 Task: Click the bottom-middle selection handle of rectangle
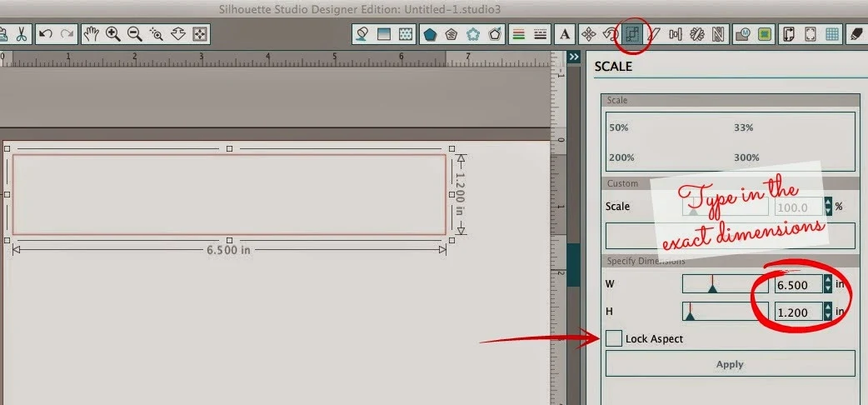coord(229,240)
